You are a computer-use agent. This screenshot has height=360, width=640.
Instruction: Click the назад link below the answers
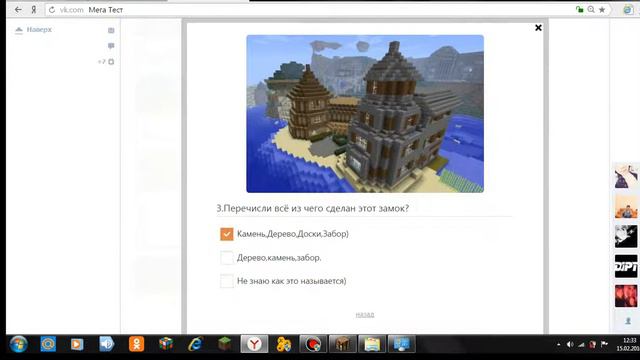pos(365,314)
